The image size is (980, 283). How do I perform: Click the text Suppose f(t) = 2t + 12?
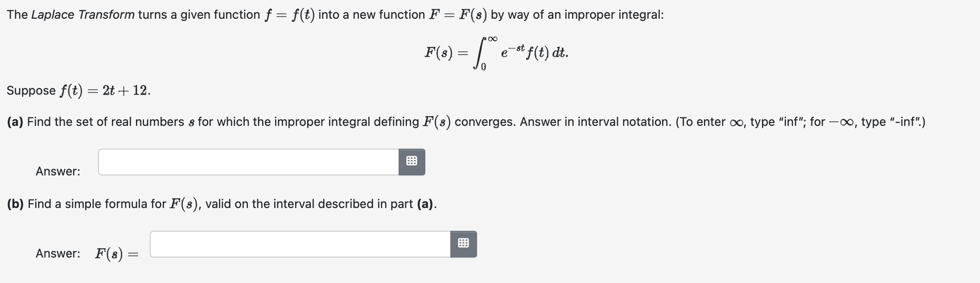tap(78, 91)
